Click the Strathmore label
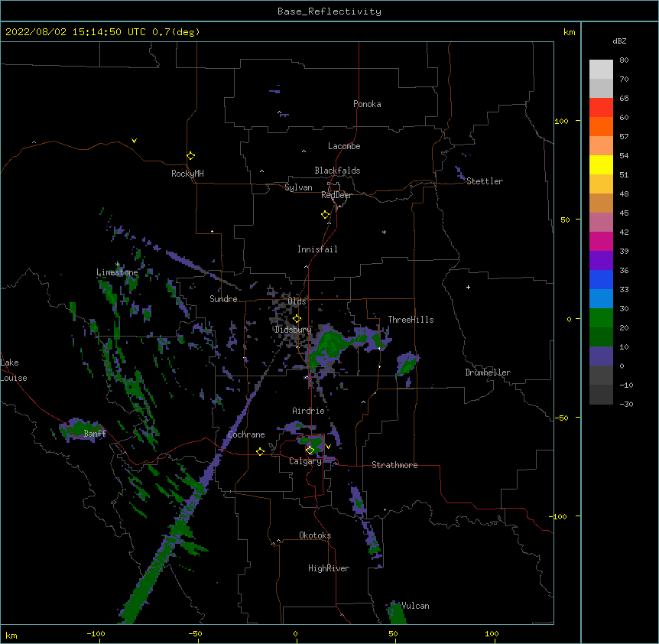The width and height of the screenshot is (659, 644). click(x=394, y=465)
